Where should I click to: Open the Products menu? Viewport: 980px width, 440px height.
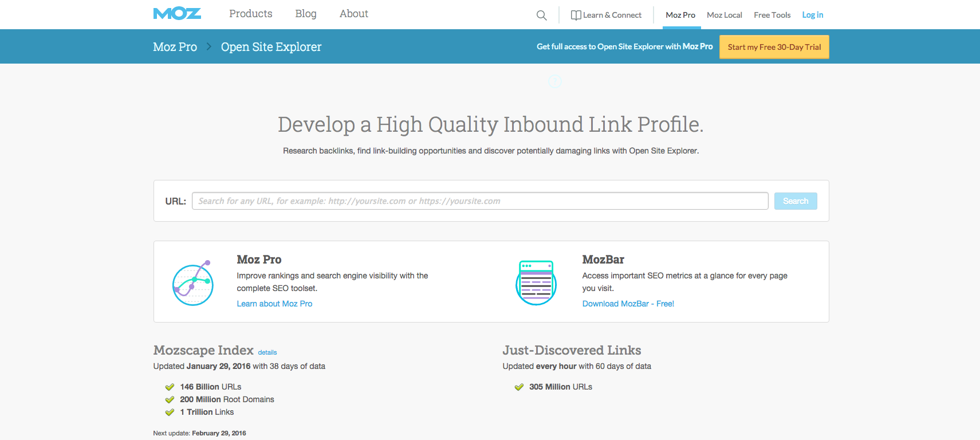[x=251, y=14]
